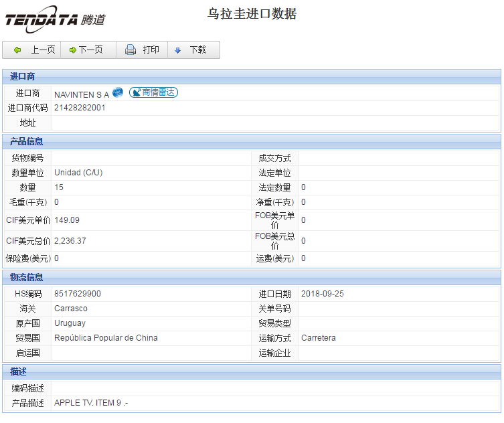Click the Tendata logo
The image size is (504, 423).
[55, 19]
